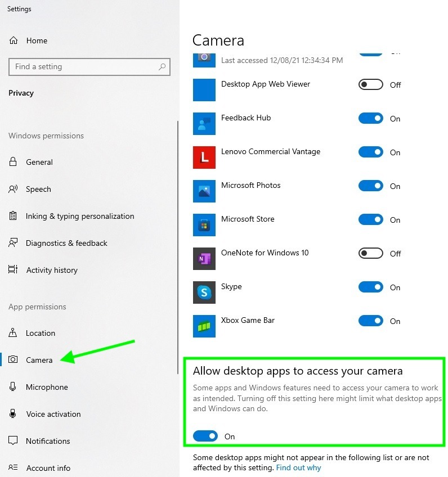Click the Microsoft Photos app icon
This screenshot has height=477, width=448.
coord(204,191)
